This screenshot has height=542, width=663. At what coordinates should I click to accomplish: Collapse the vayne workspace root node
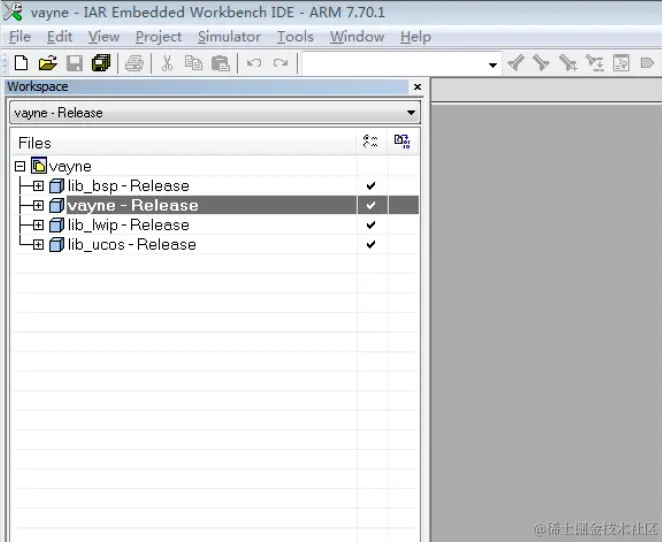coord(20,166)
